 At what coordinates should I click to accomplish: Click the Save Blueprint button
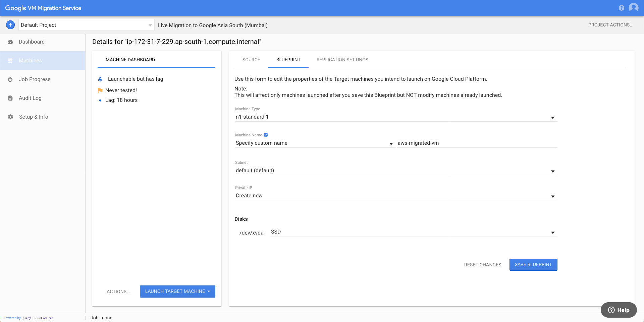click(x=533, y=265)
